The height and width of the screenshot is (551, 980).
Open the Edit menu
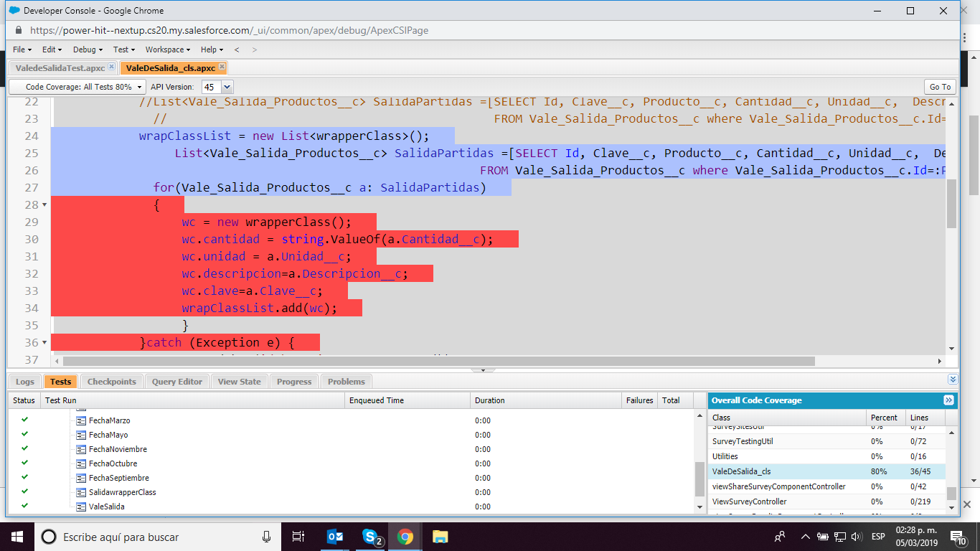pyautogui.click(x=52, y=50)
